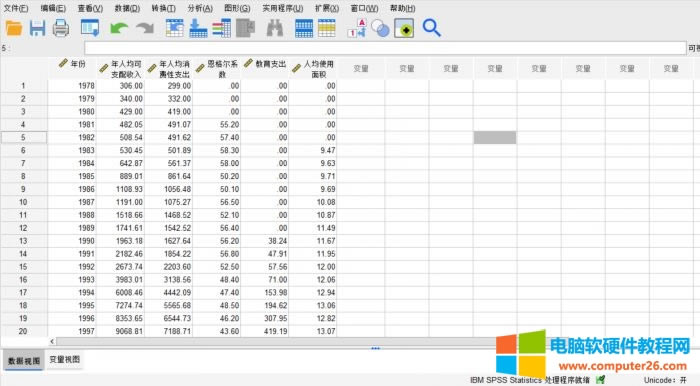Click the Print icon in the toolbar
The height and width of the screenshot is (386, 700).
[x=61, y=29]
